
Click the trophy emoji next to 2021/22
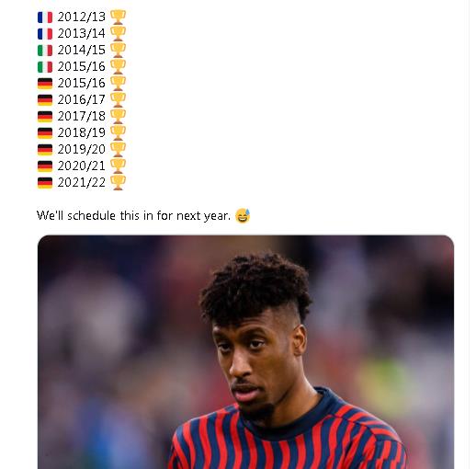(x=118, y=182)
